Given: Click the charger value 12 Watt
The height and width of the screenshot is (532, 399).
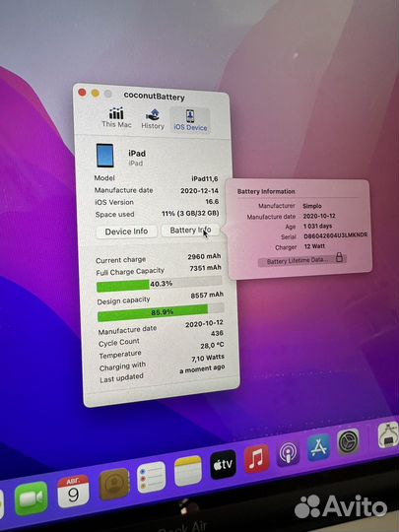Looking at the screenshot, I should (x=314, y=246).
